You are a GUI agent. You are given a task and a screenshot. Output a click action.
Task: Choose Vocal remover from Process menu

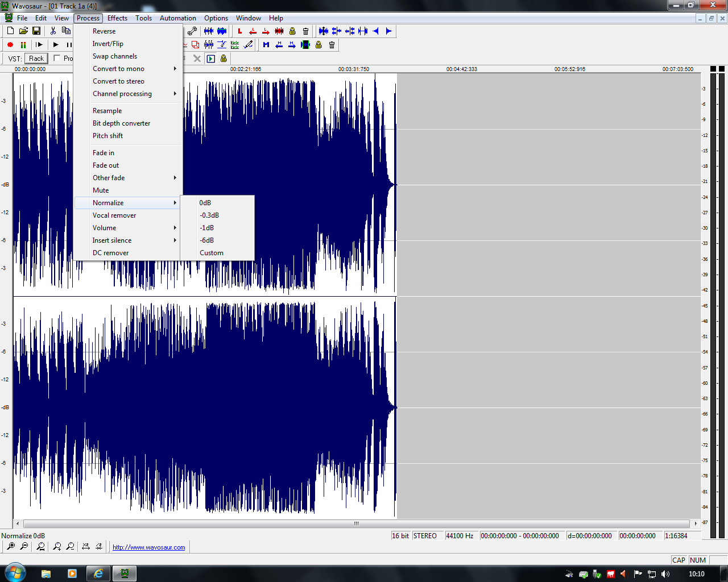(114, 215)
